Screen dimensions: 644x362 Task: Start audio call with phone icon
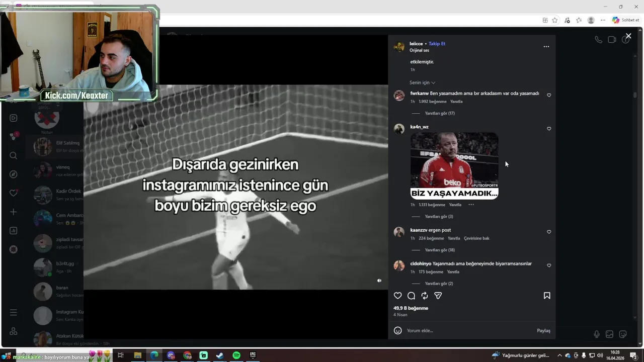click(598, 40)
